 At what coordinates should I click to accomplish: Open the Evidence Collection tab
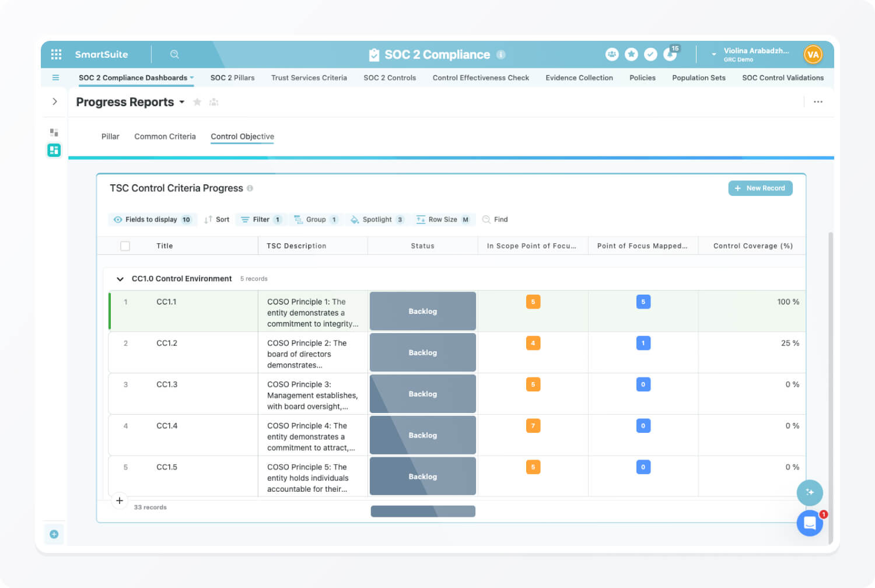tap(579, 78)
